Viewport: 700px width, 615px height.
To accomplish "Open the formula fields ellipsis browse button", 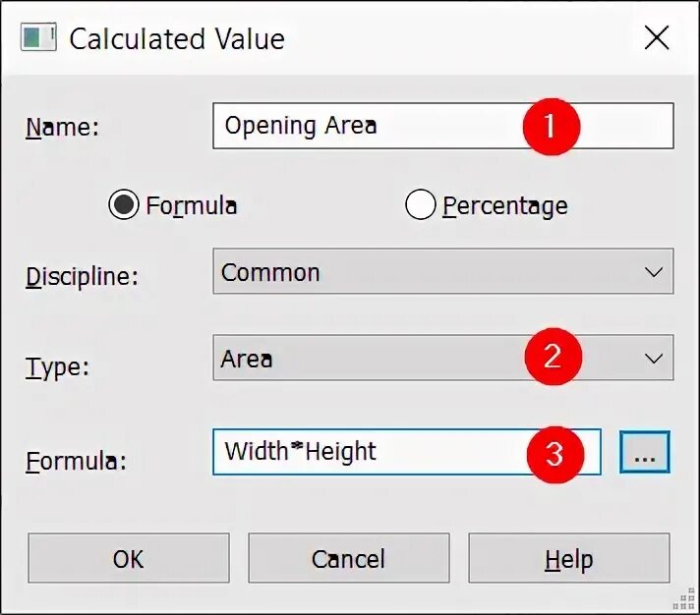I will click(x=645, y=452).
